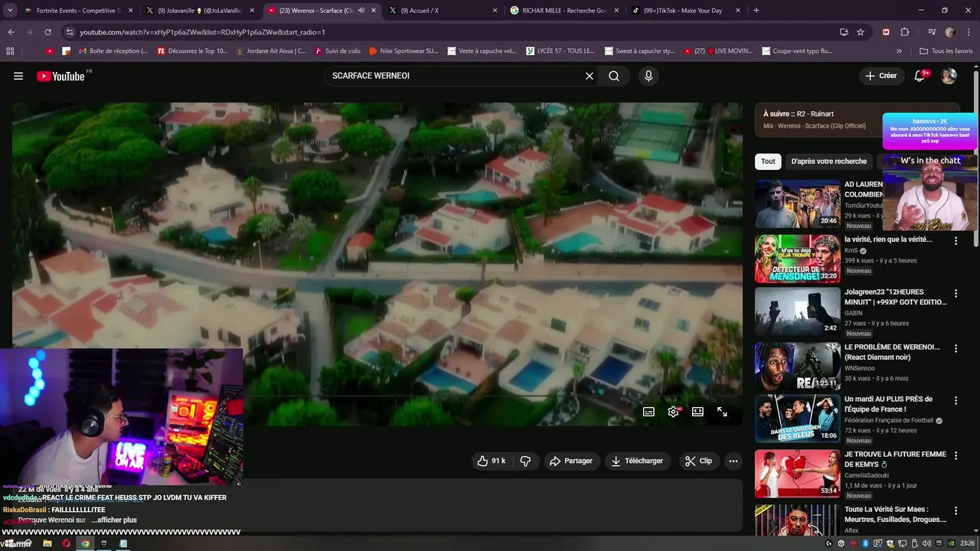Go back with the browser arrow
The height and width of the screenshot is (551, 980).
(11, 32)
